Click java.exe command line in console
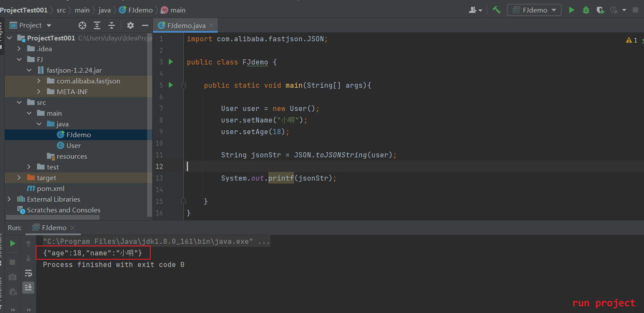 [156, 241]
